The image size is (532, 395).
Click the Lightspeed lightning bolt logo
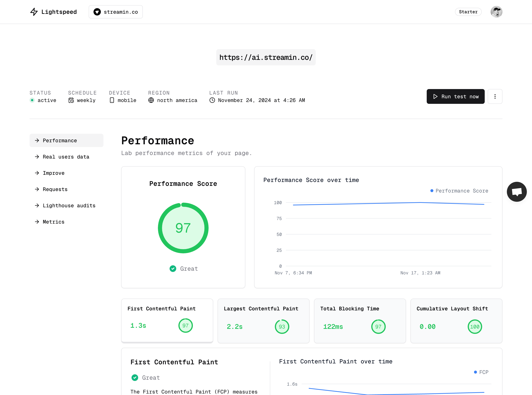pos(34,12)
